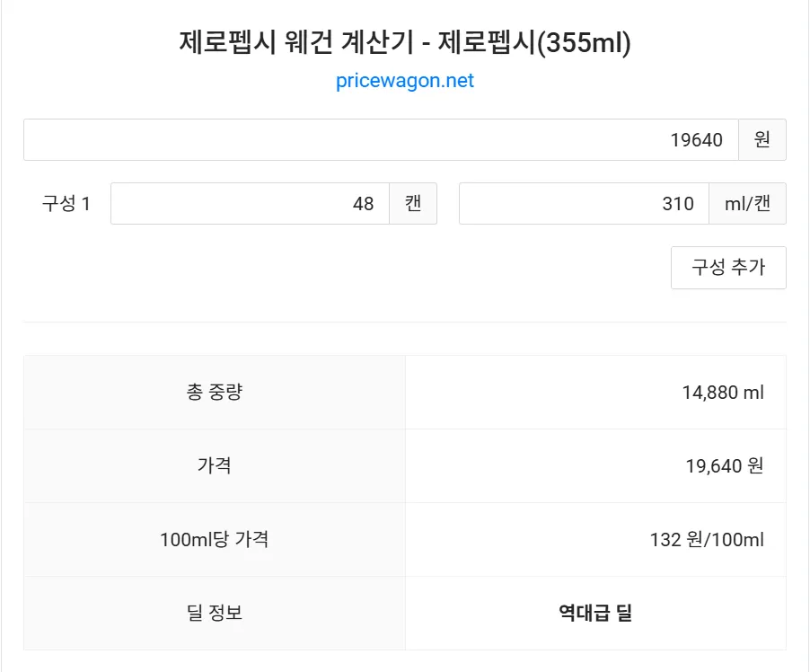Select the 딜 정보 row label
This screenshot has height=672, width=810.
click(x=215, y=613)
